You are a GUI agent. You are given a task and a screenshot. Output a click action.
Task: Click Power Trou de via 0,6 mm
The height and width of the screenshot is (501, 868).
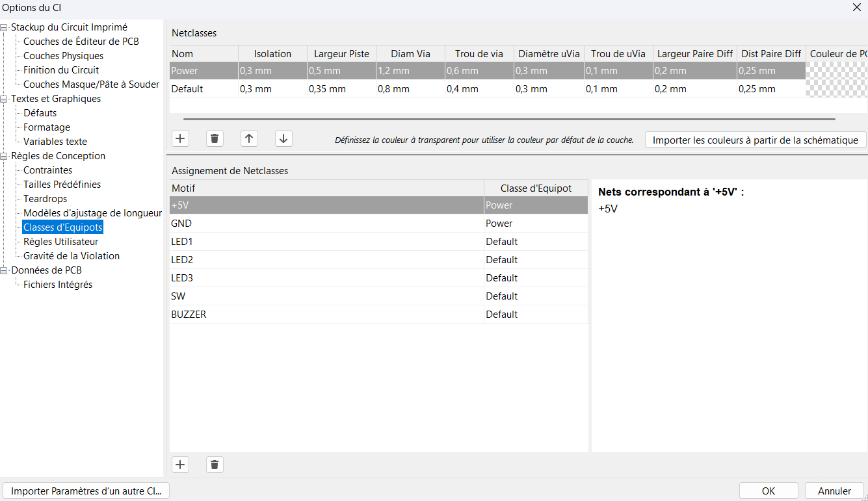coord(479,71)
